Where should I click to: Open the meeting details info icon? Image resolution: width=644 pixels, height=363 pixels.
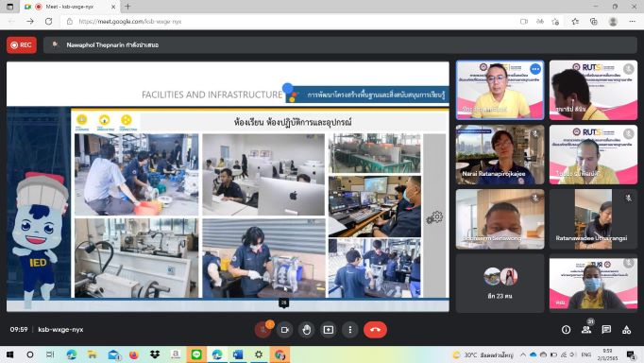(566, 330)
